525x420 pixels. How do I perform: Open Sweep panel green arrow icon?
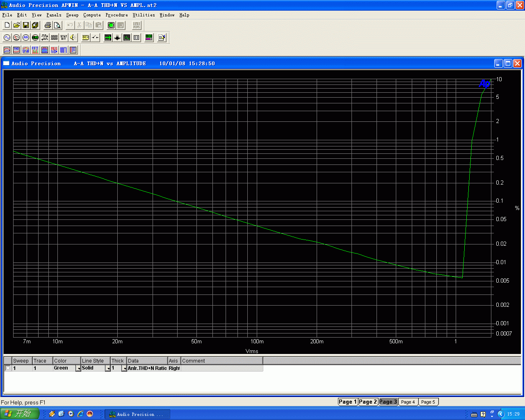click(x=108, y=38)
